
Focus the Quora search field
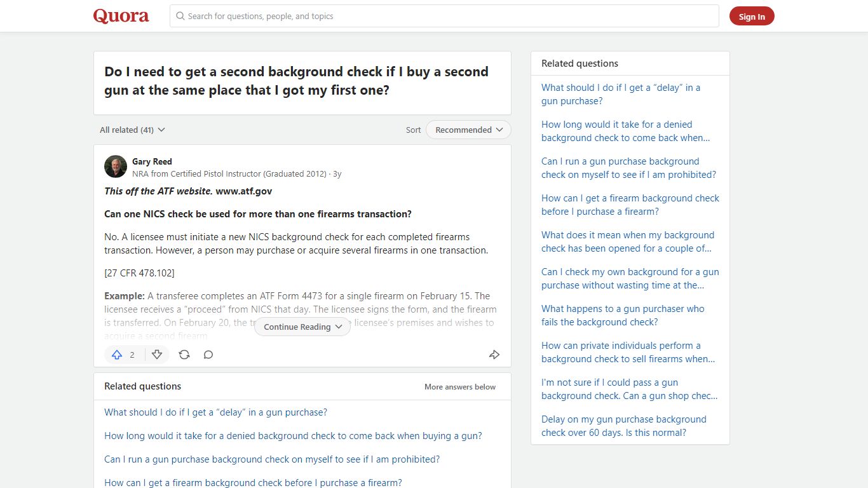(444, 16)
